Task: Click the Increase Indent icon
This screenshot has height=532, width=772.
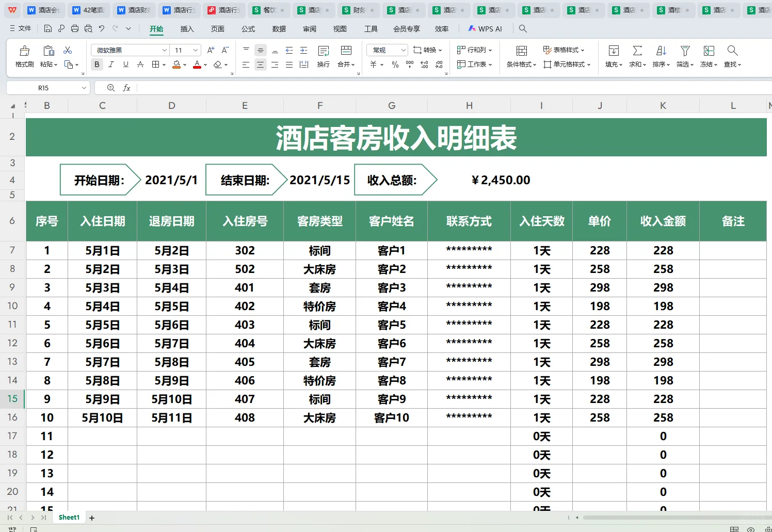Action: 304,50
